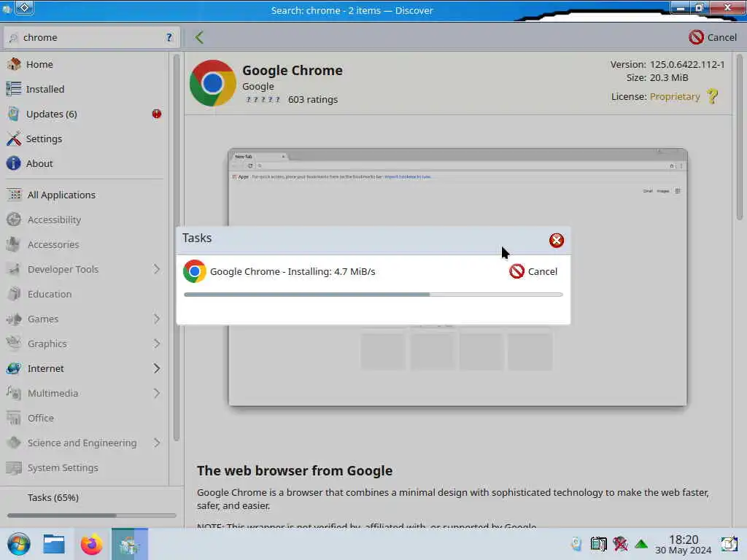747x560 pixels.
Task: Click the rating stars for Chrome
Action: 263,99
